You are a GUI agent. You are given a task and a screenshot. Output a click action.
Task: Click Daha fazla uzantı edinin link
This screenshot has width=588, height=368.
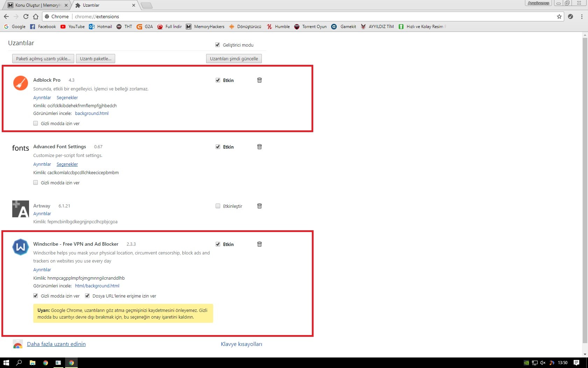tap(56, 344)
